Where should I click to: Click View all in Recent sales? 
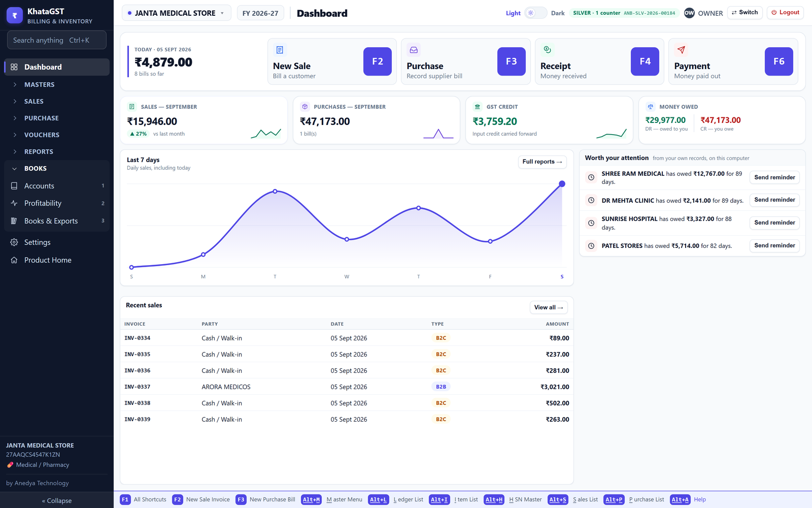pyautogui.click(x=549, y=307)
